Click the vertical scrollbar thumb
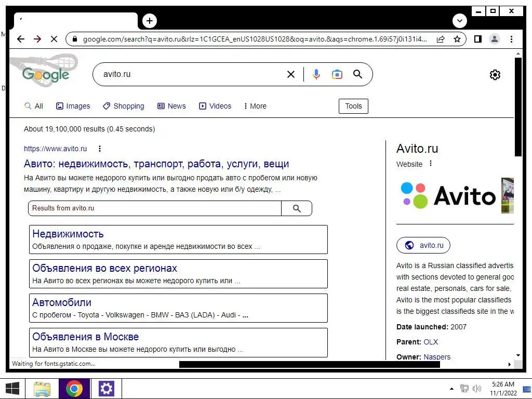The width and height of the screenshot is (532, 399). 518,107
